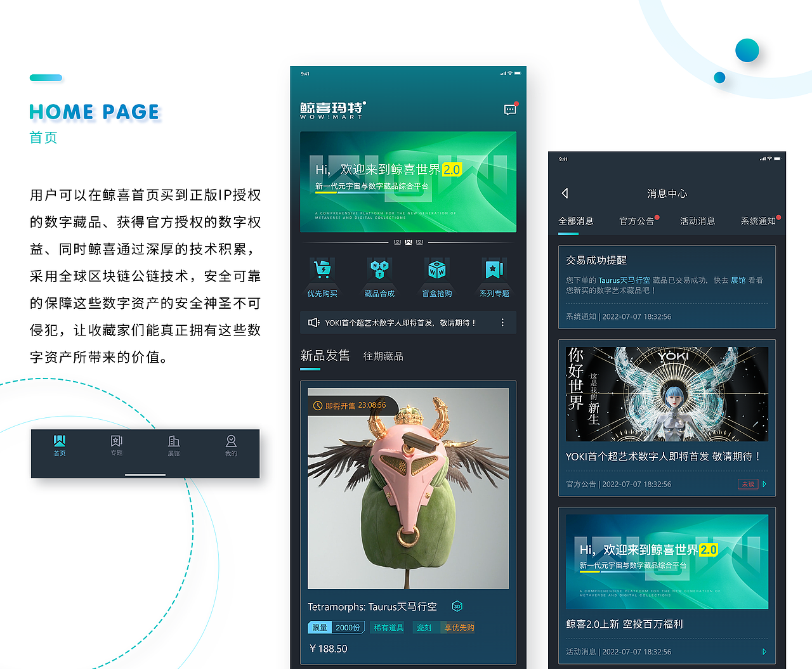Tap the 限量 2000份 badge

tap(337, 628)
